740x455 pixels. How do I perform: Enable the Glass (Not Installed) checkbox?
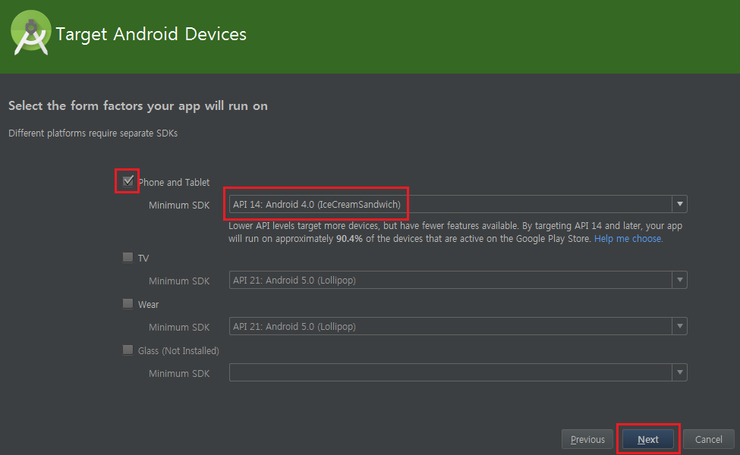click(x=127, y=350)
